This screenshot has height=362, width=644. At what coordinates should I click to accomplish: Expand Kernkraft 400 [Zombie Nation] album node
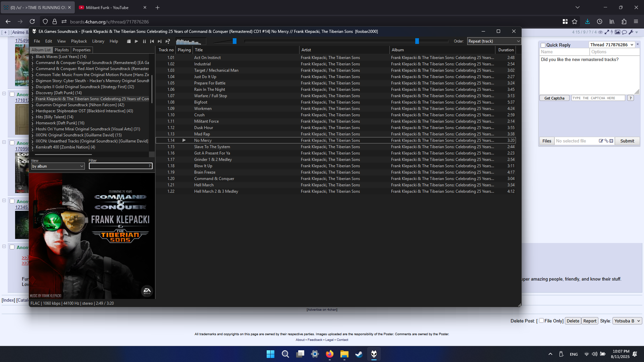coord(33,147)
